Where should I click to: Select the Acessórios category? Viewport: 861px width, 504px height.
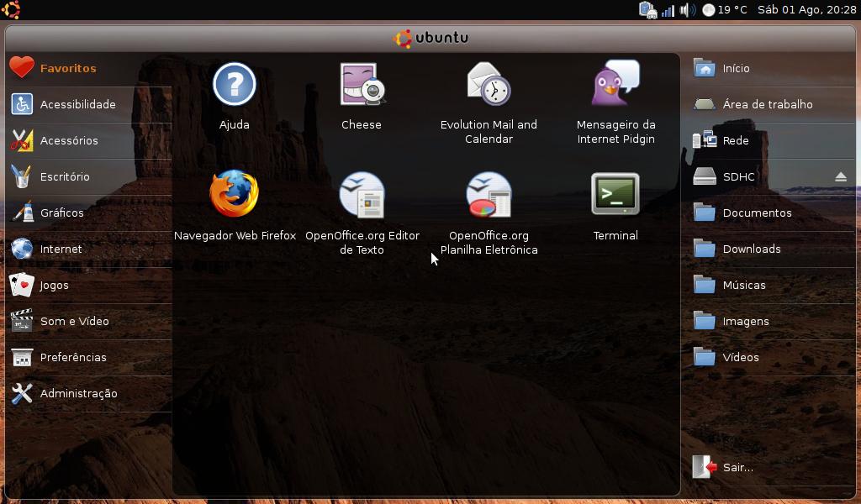(88, 140)
